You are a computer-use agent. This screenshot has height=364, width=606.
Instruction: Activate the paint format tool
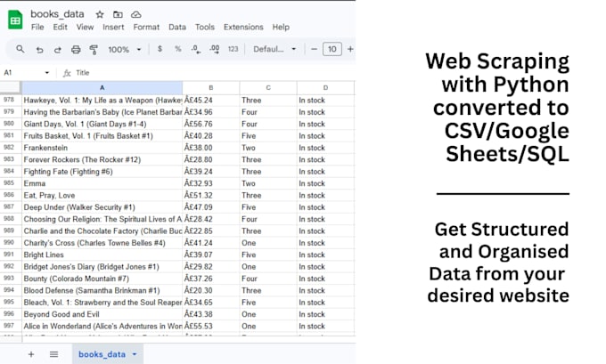(94, 50)
